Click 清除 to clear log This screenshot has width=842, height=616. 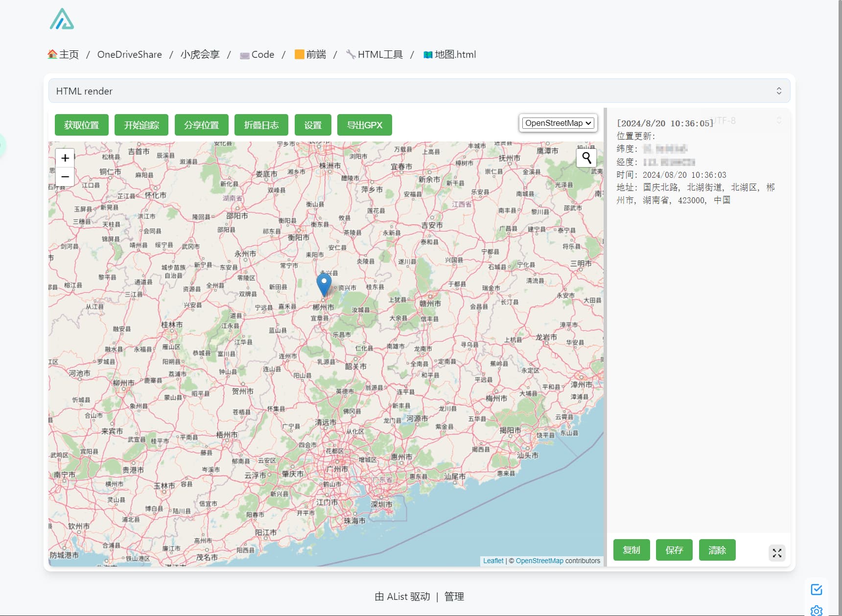[717, 550]
